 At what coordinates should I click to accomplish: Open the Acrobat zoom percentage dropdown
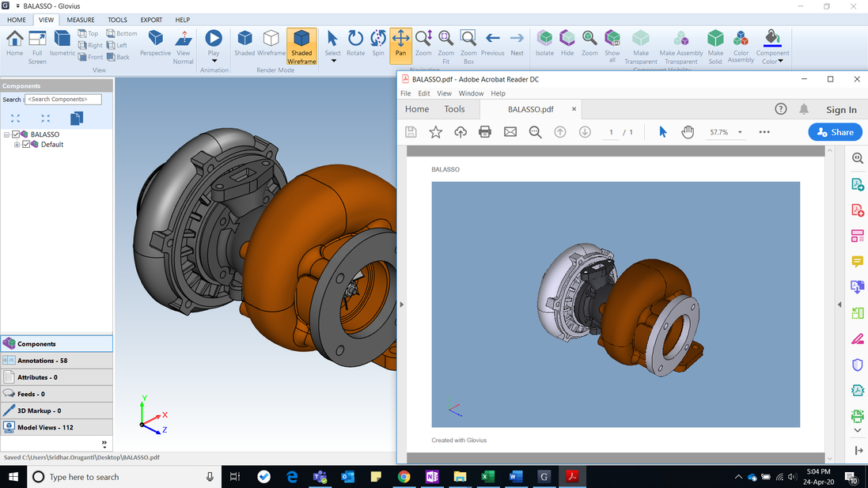[740, 133]
